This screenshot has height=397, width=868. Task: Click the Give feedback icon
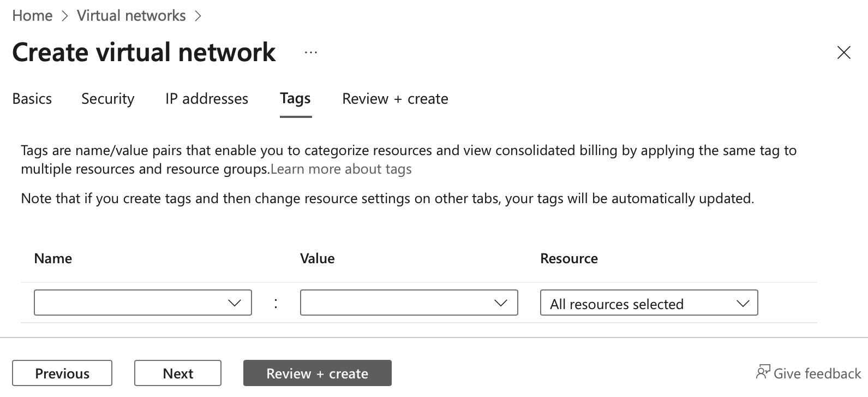click(x=763, y=372)
